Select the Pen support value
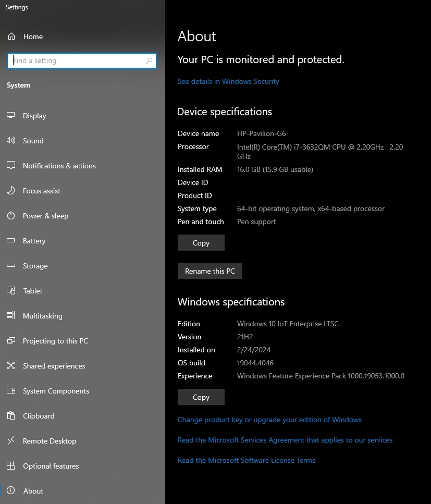 256,222
